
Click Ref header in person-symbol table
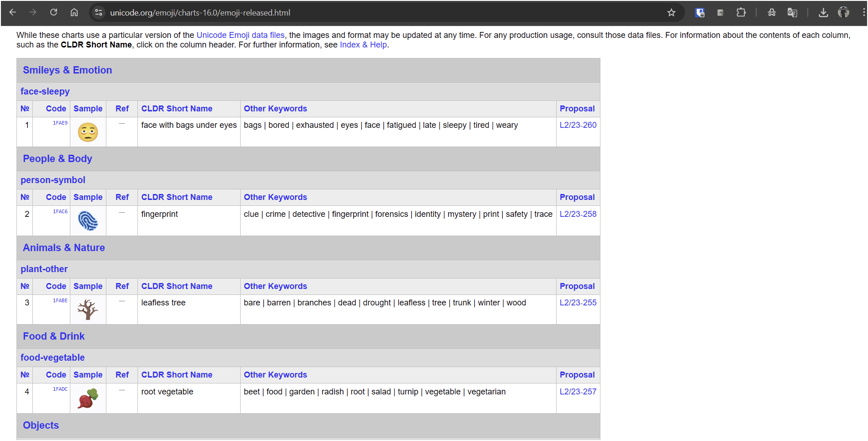[x=122, y=197]
